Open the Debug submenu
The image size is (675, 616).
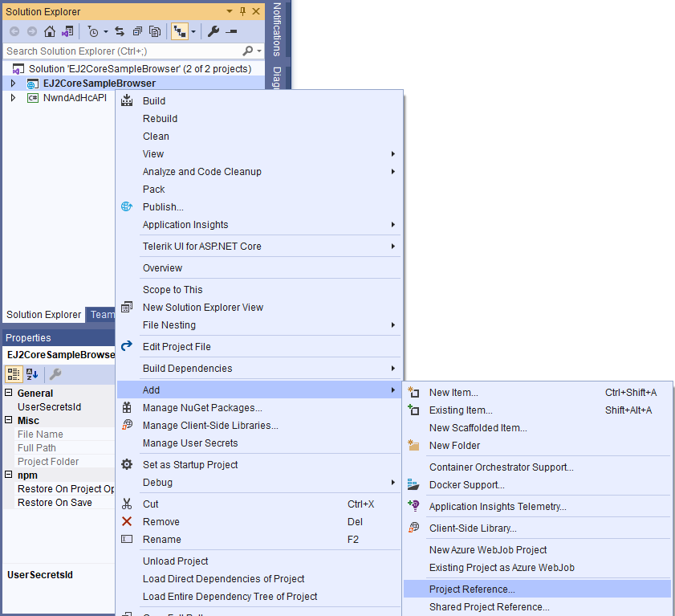click(x=260, y=483)
